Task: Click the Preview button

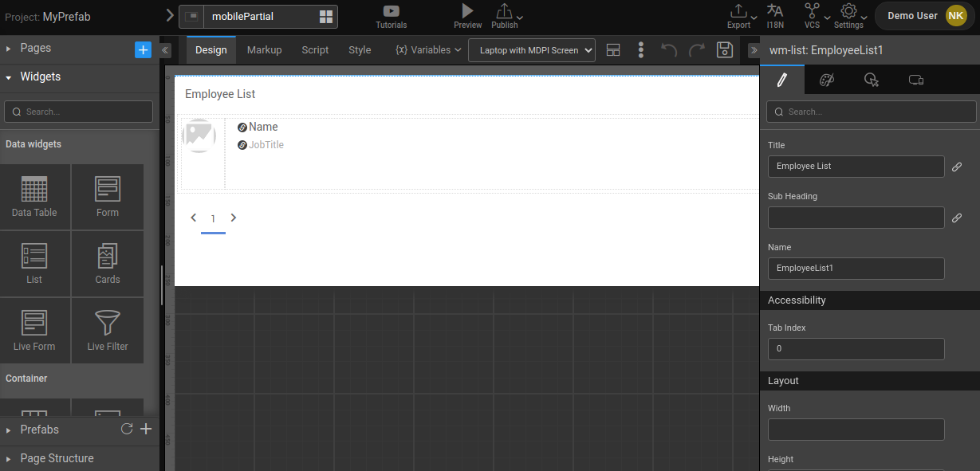Action: coord(467,15)
